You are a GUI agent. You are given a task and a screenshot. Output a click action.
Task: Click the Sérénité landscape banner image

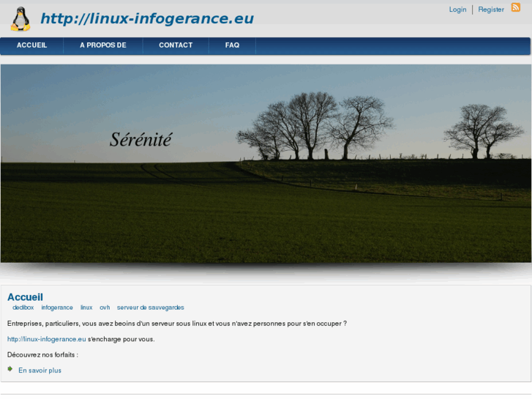(x=266, y=163)
